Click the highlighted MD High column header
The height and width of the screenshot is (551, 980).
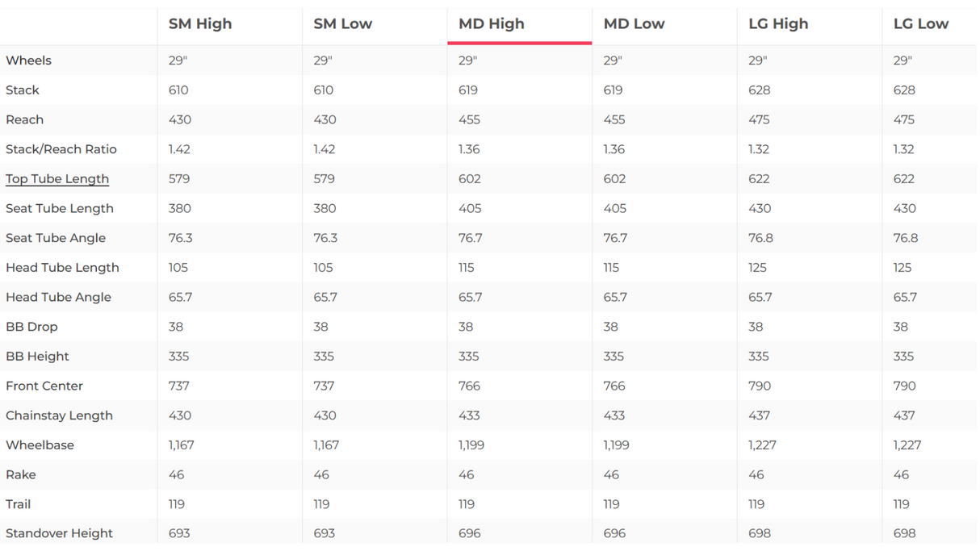[492, 24]
